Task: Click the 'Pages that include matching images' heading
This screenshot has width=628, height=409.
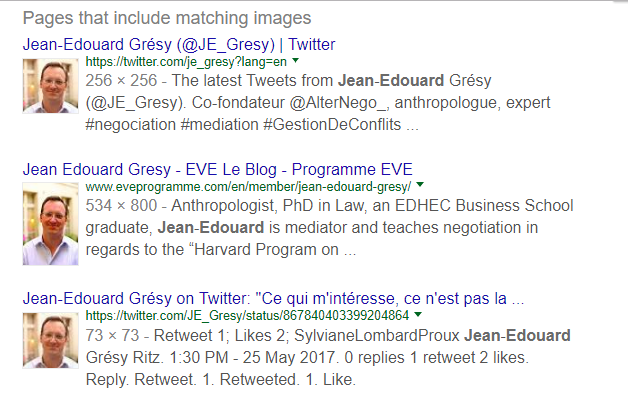Action: click(x=167, y=18)
